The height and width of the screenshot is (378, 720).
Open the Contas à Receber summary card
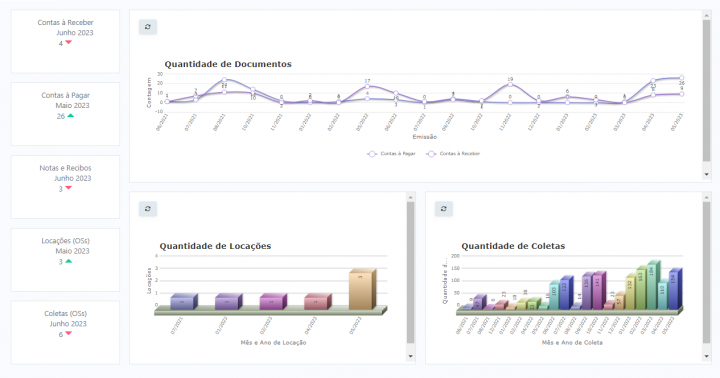pos(65,41)
